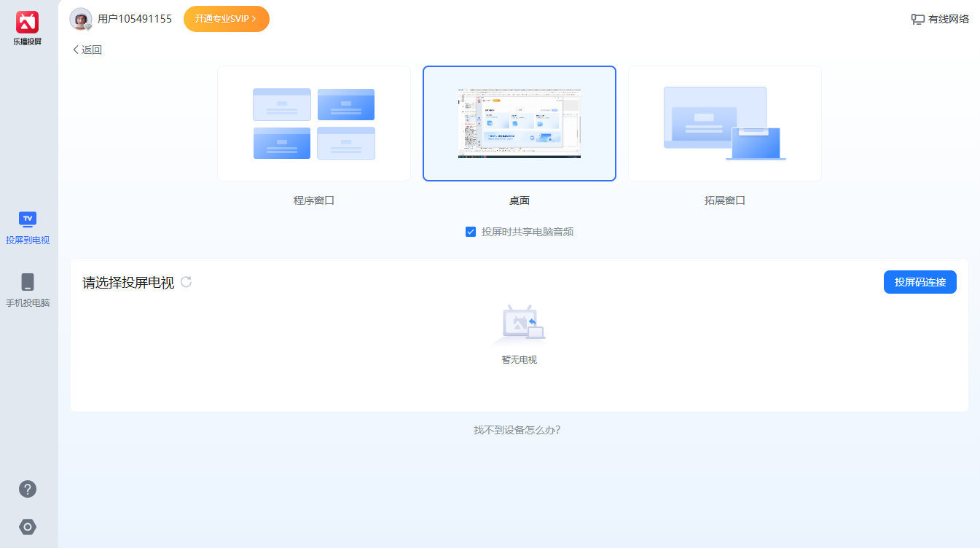Toggle the 投屏时共享电脑音频 checkbox
The width and height of the screenshot is (980, 548).
(471, 232)
